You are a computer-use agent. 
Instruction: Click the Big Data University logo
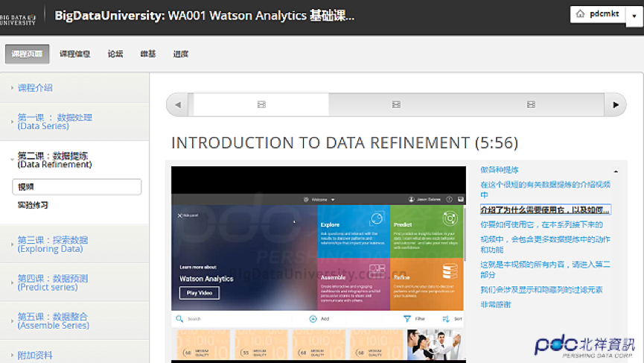pyautogui.click(x=18, y=16)
